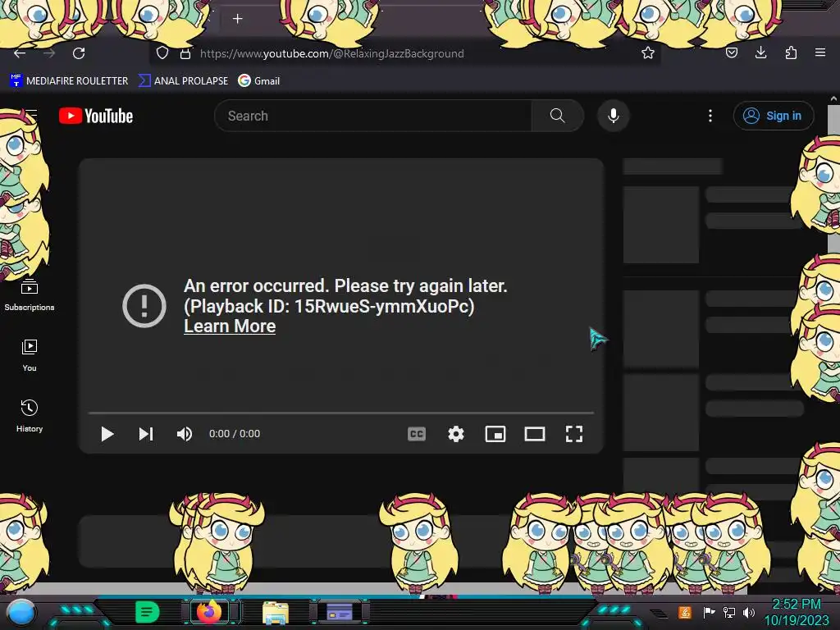Open a new tab with the plus button

coord(237,19)
